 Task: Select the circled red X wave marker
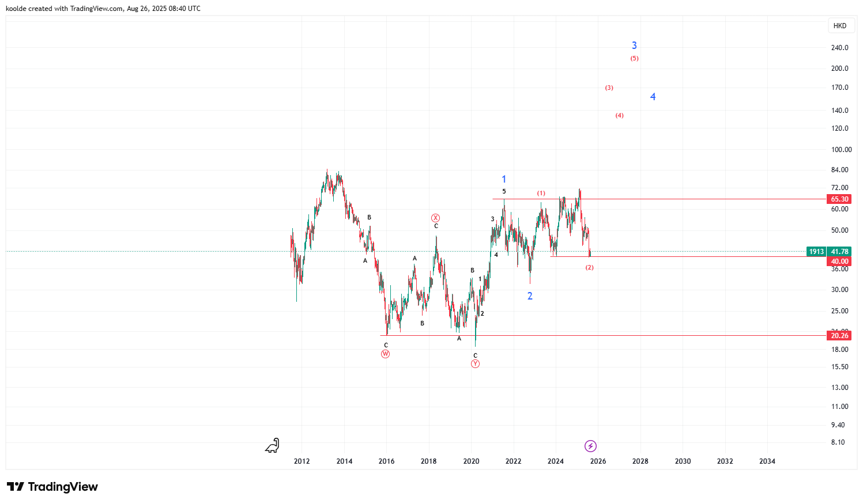[436, 218]
